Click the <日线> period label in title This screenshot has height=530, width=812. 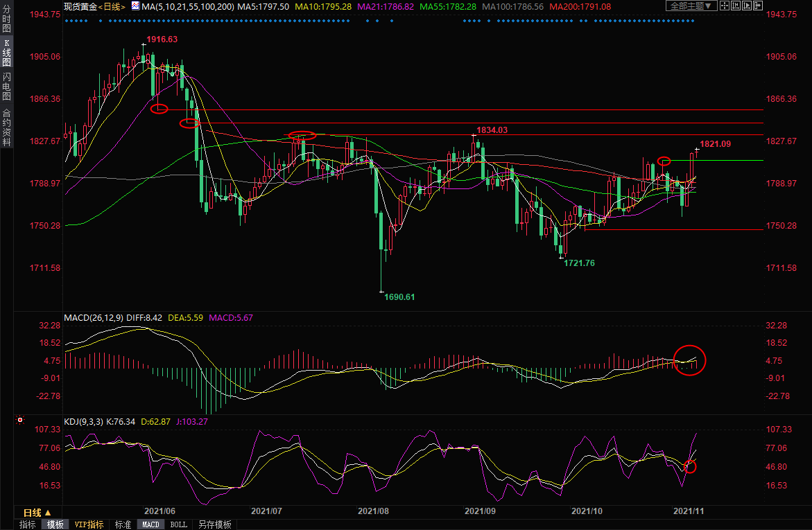pyautogui.click(x=111, y=6)
